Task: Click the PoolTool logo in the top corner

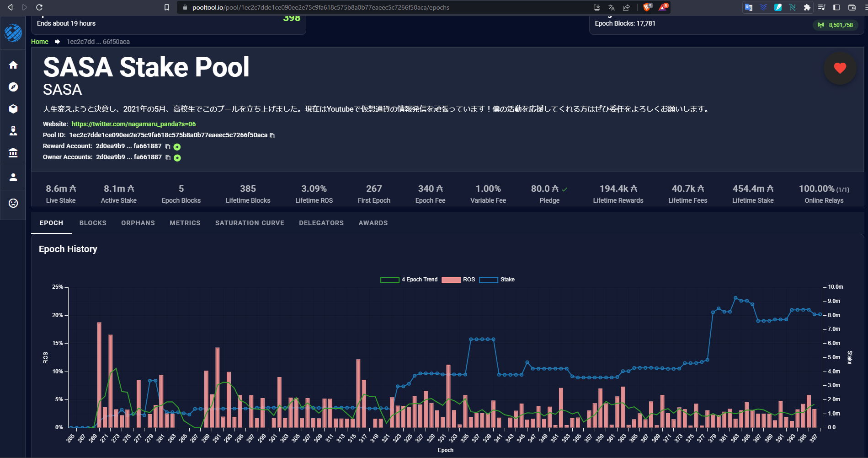Action: click(13, 33)
